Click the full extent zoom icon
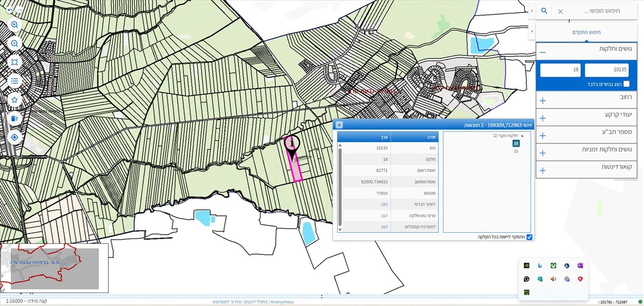This screenshot has width=644, height=306. click(x=14, y=62)
